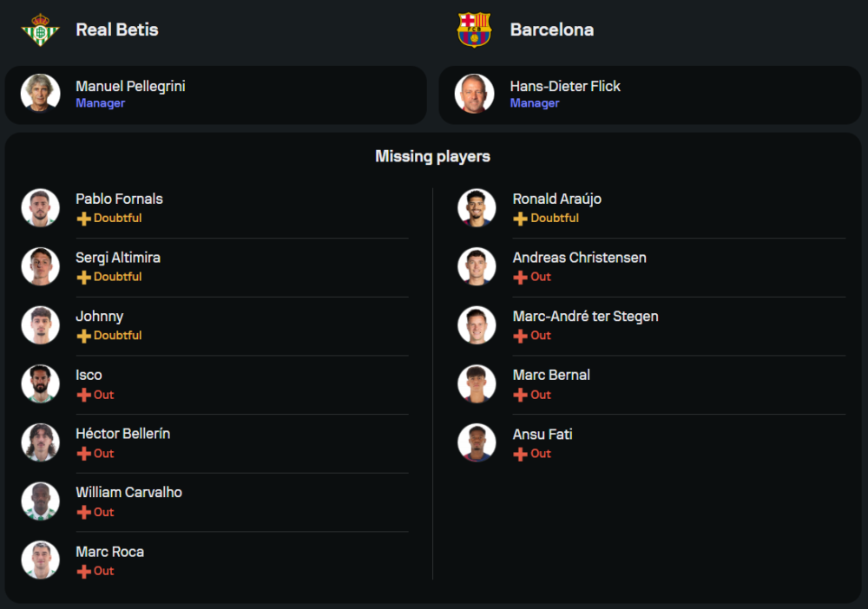This screenshot has width=868, height=609.
Task: Click the Missing players section heading
Action: pyautogui.click(x=432, y=157)
